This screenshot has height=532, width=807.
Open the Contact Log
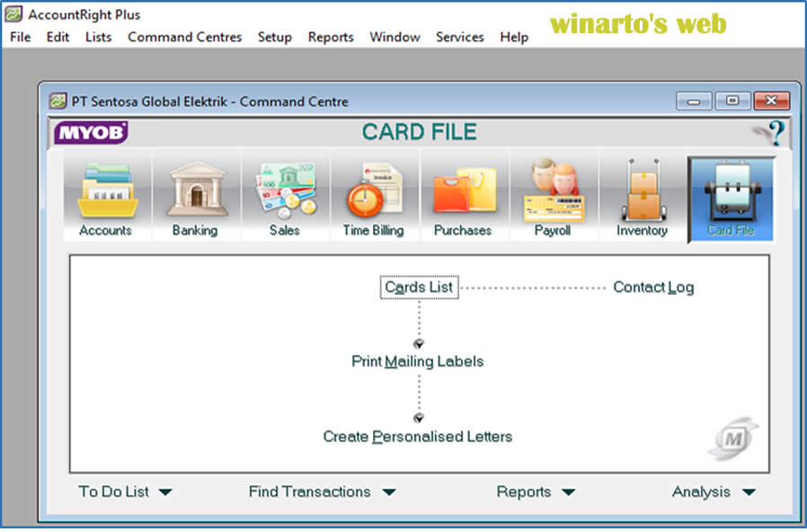click(x=652, y=287)
